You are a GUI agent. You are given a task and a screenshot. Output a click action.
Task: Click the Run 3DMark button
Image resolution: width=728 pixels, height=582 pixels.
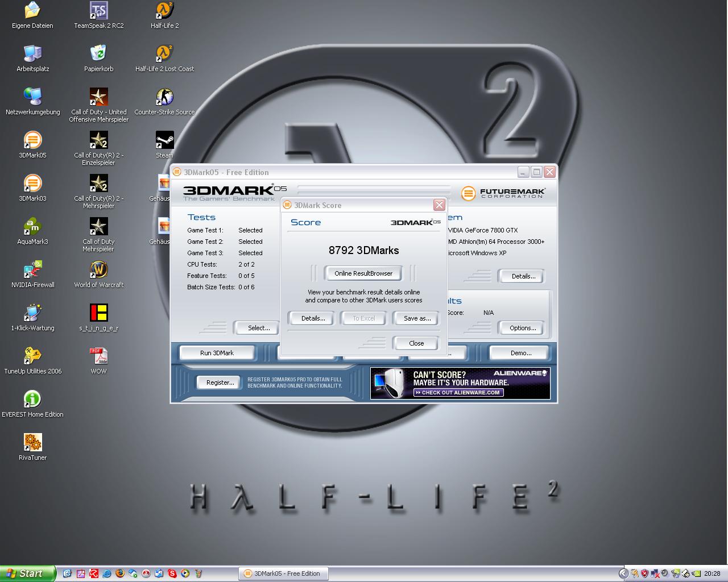point(217,353)
